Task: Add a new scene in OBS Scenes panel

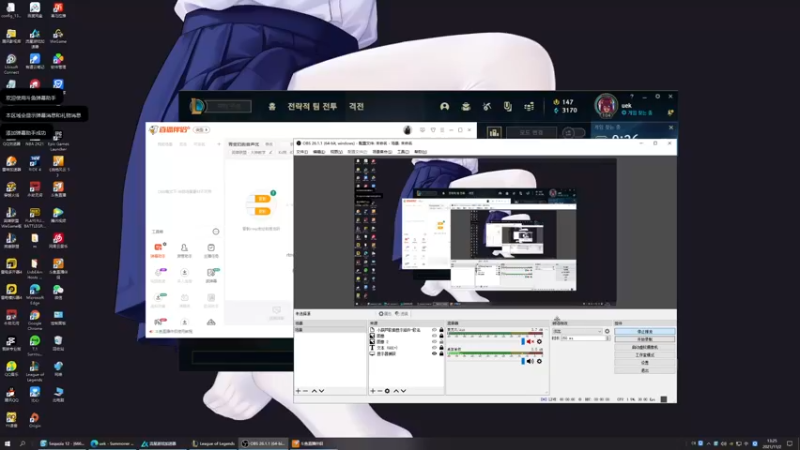Action: (x=298, y=391)
